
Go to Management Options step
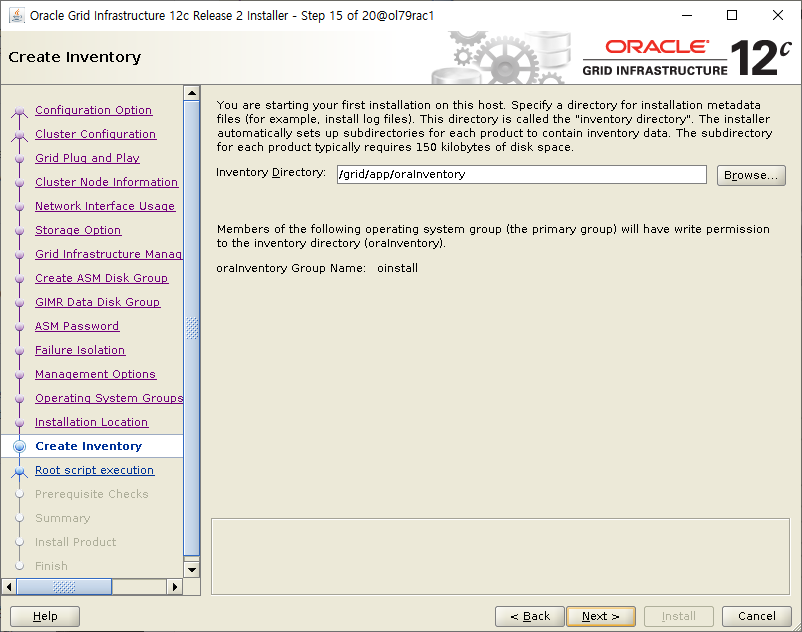[95, 374]
